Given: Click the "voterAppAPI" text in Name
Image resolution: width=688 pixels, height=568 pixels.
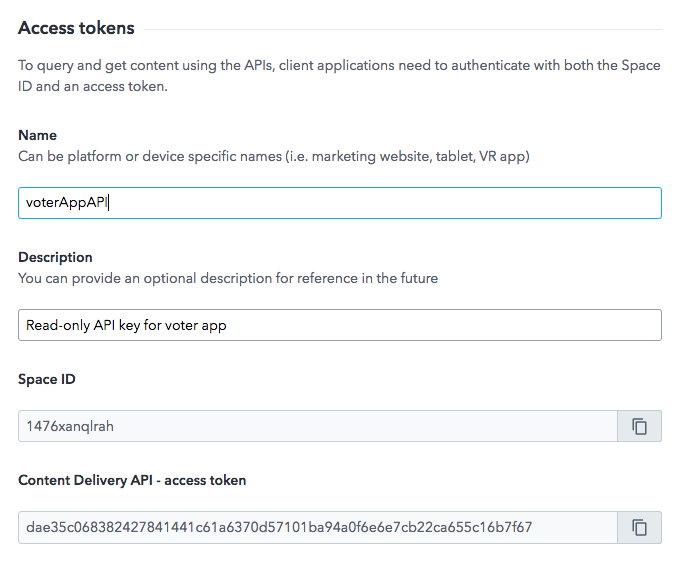Looking at the screenshot, I should [x=66, y=203].
